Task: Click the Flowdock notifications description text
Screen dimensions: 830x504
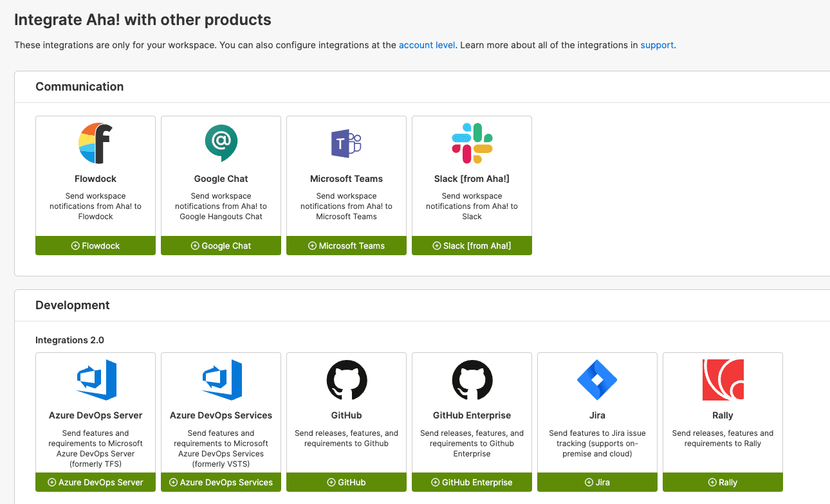Action: pos(95,206)
